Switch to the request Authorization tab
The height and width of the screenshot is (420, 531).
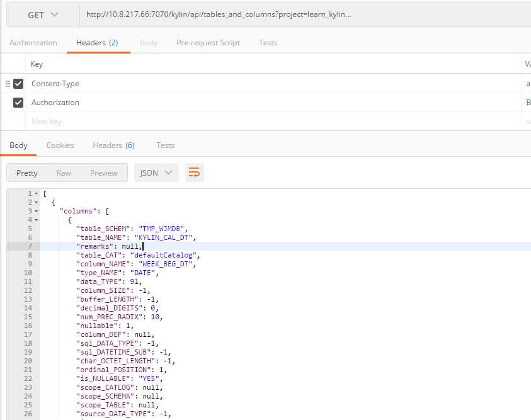(x=33, y=43)
